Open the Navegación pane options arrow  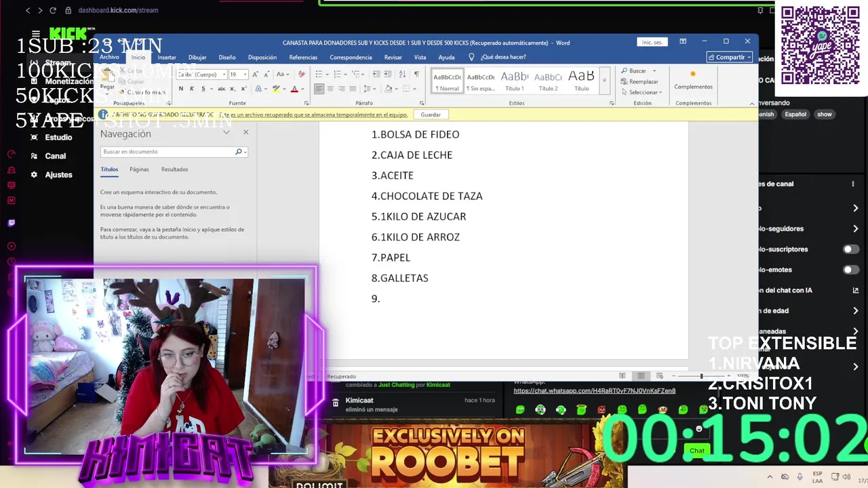click(226, 133)
